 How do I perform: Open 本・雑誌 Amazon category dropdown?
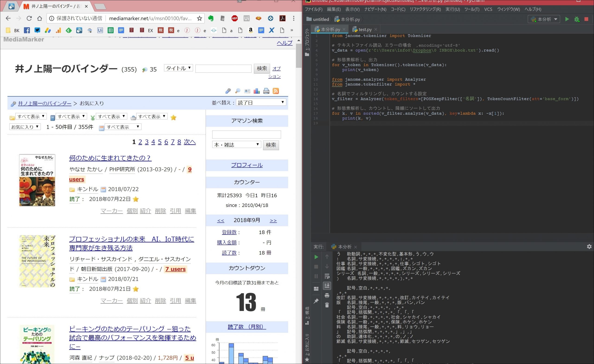coord(236,145)
